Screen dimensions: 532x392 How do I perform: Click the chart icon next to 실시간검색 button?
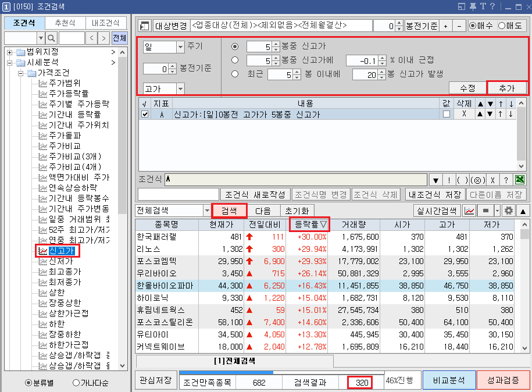tap(470, 212)
